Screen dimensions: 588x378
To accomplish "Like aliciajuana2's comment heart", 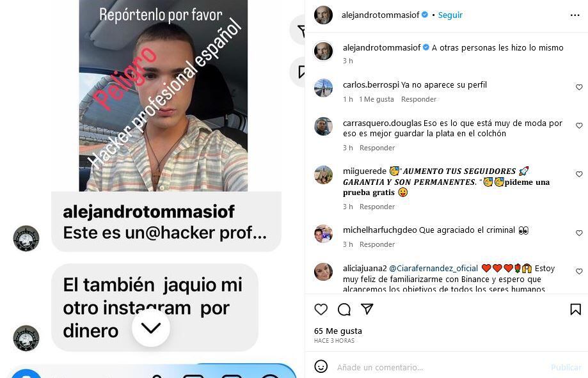I will click(x=579, y=271).
